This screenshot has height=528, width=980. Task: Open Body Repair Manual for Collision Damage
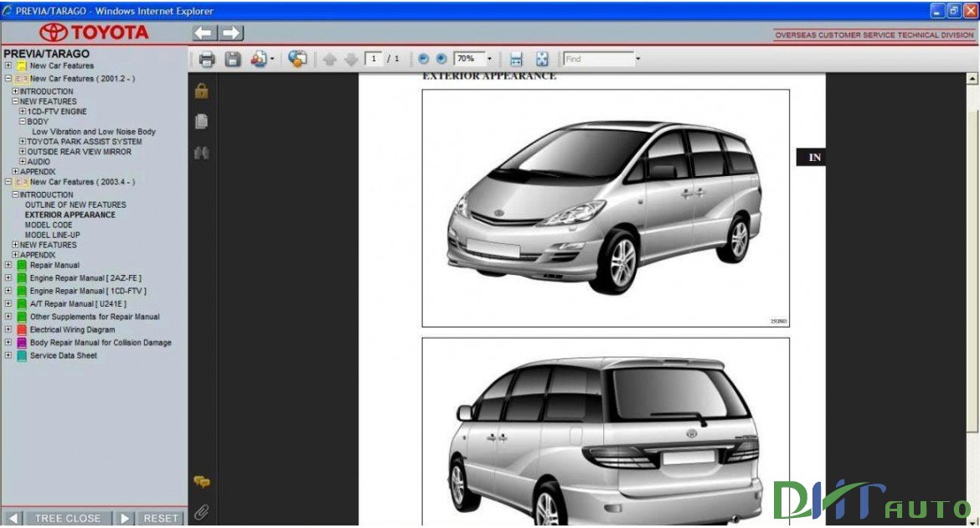101,342
